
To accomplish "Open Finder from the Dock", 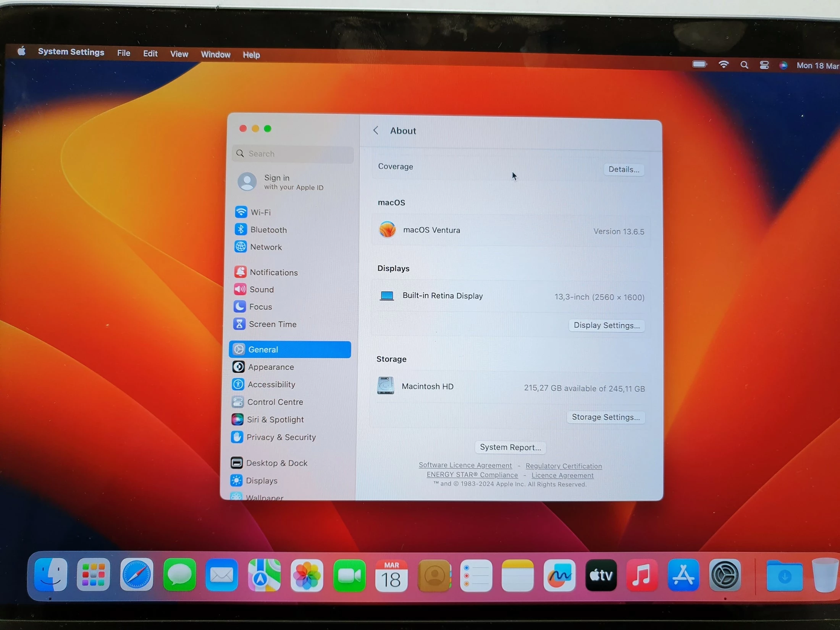I will 51,575.
